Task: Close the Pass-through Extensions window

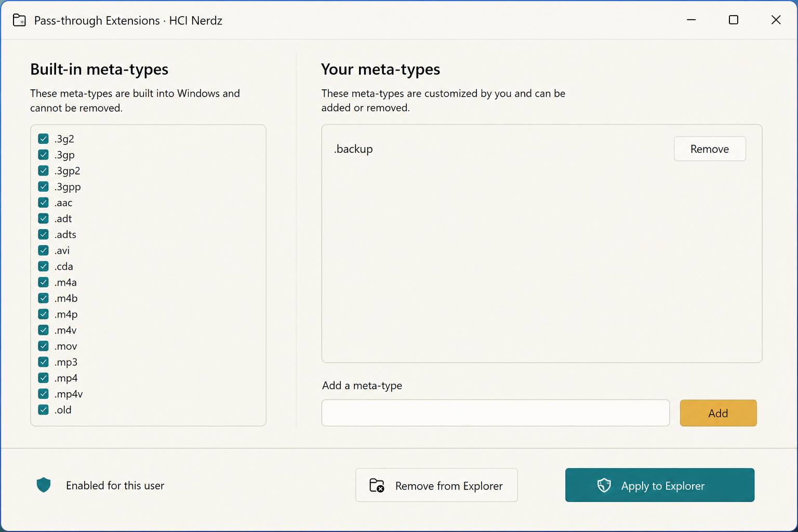Action: click(x=776, y=20)
